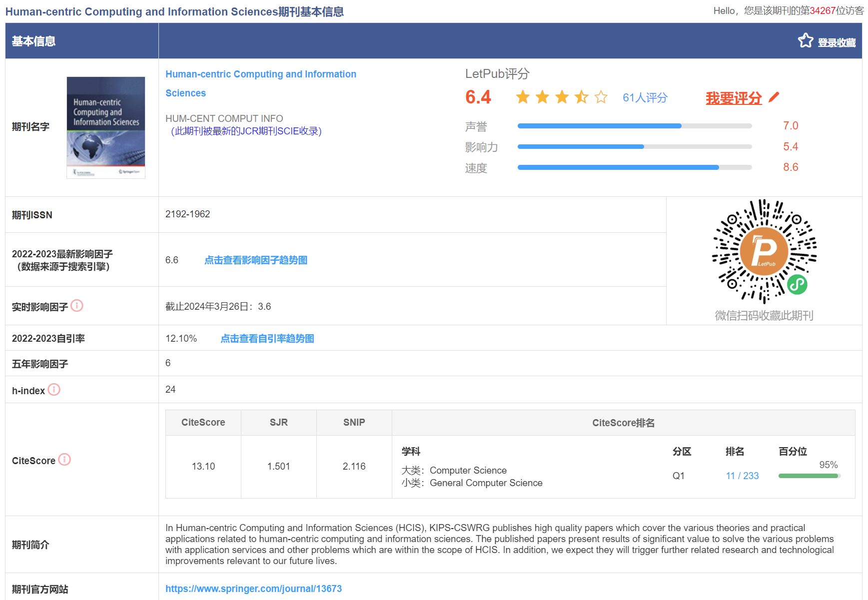
Task: Click the impact factor value 6.6
Action: (171, 260)
